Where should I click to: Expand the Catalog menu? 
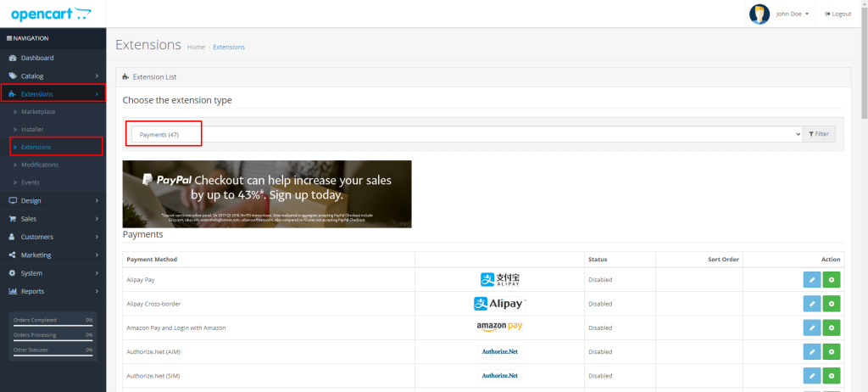coord(53,76)
